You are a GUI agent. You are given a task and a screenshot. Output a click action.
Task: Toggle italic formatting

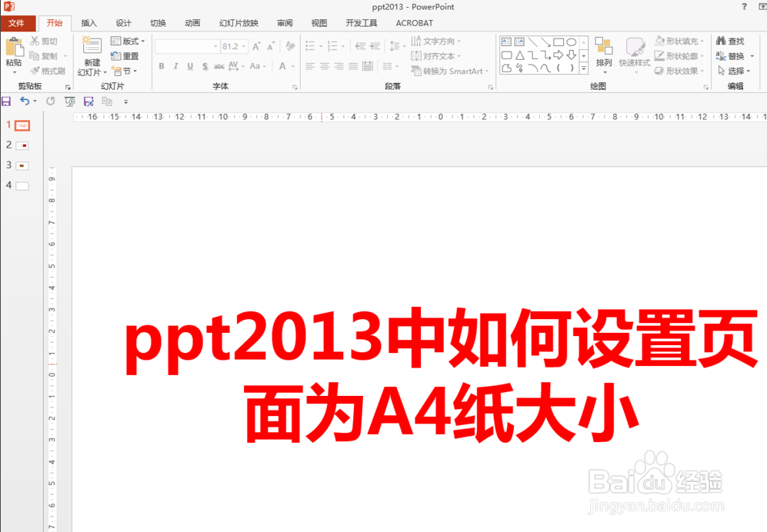click(175, 66)
